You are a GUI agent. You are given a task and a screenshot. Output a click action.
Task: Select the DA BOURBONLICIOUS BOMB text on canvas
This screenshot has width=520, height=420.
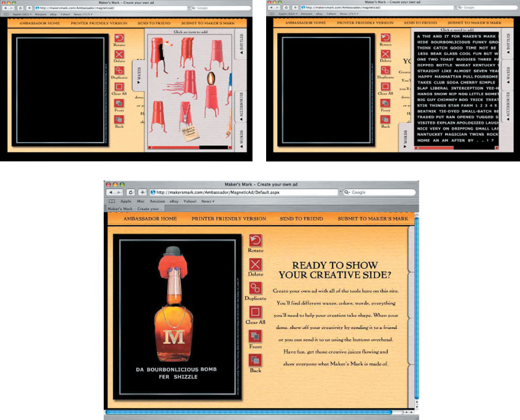coord(176,369)
